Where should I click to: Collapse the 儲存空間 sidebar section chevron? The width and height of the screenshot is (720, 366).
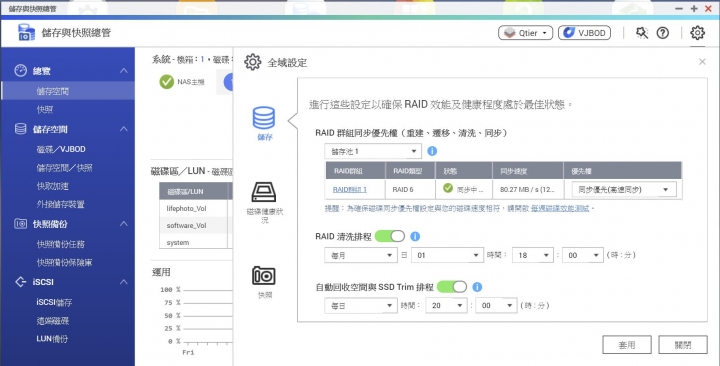pos(124,129)
